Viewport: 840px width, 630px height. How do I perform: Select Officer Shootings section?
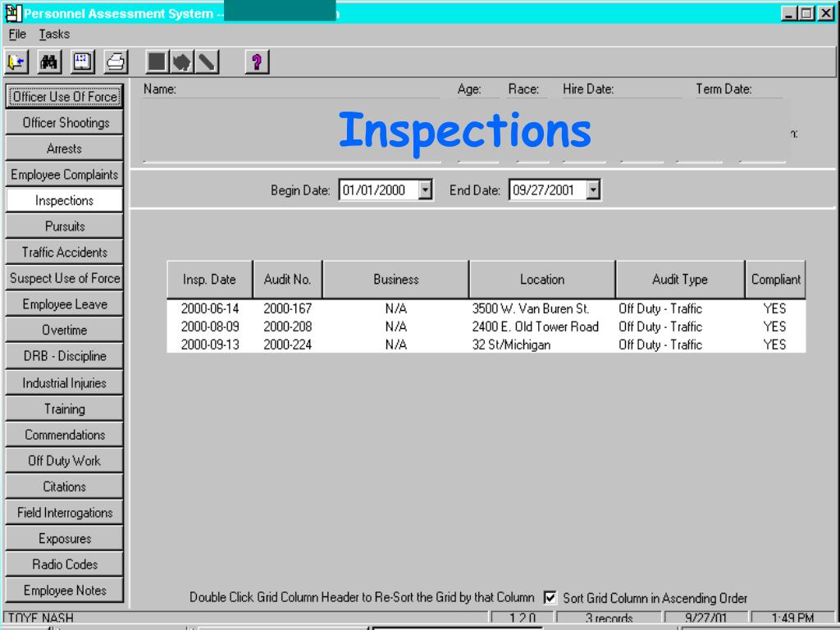tap(64, 123)
